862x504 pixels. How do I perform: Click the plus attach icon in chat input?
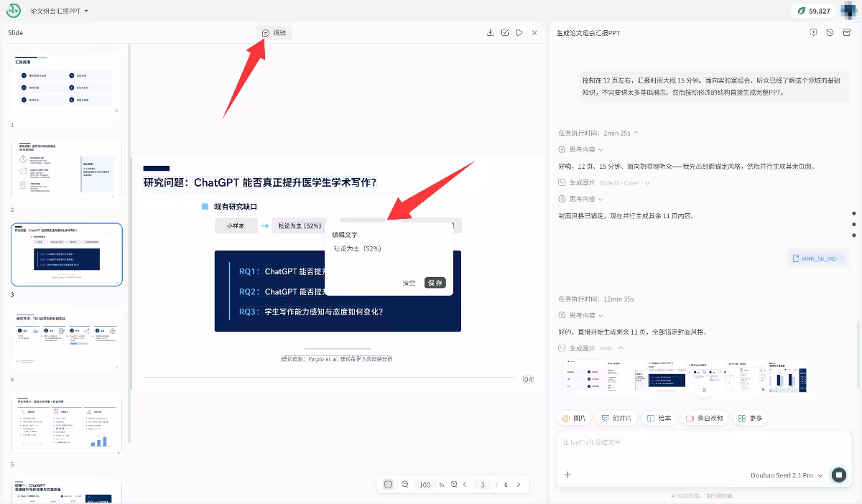(x=567, y=475)
